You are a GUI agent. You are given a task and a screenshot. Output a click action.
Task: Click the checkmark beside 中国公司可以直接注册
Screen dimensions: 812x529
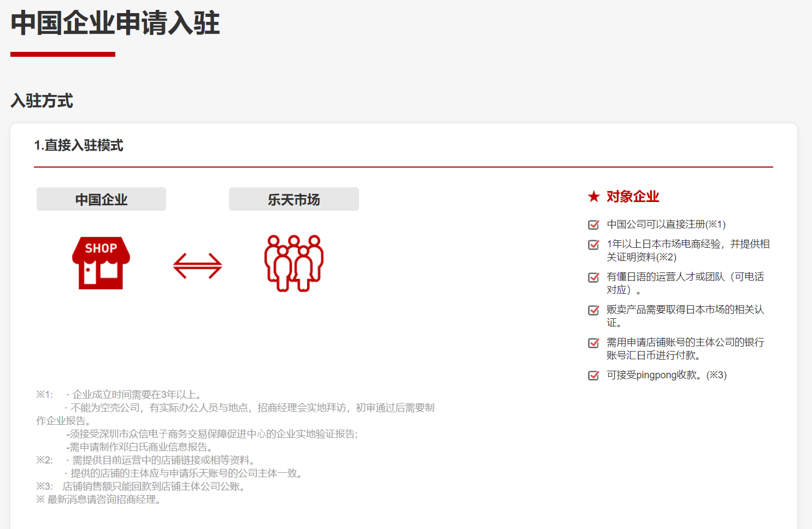[x=593, y=225]
